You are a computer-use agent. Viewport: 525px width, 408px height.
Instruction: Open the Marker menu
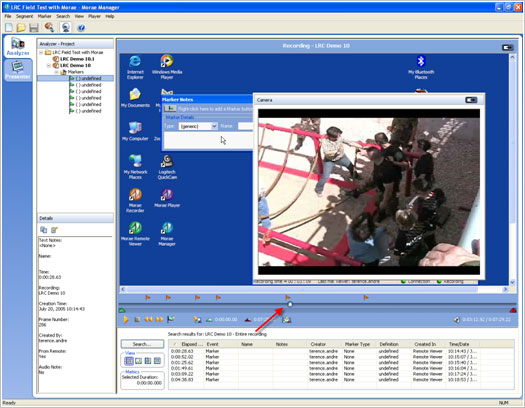(x=44, y=16)
